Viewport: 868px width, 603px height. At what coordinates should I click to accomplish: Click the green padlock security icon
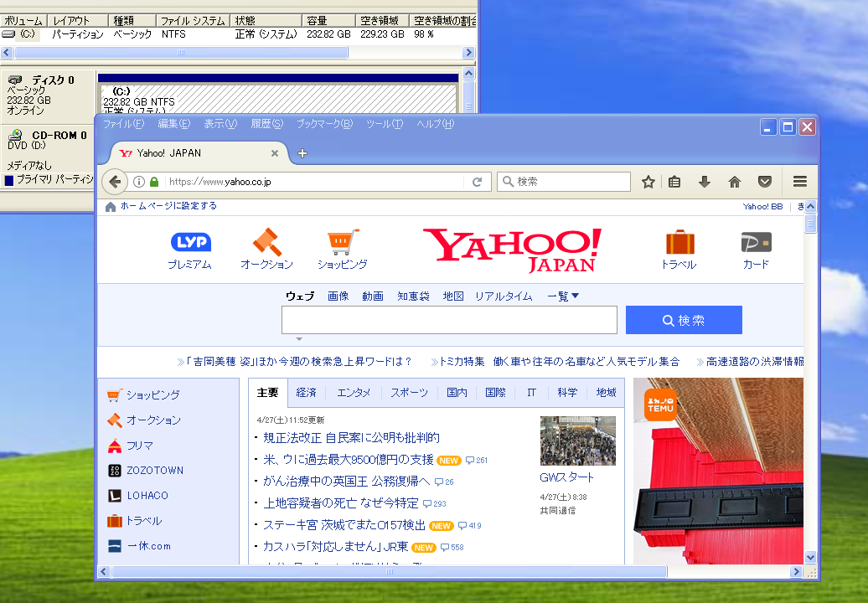(x=154, y=182)
